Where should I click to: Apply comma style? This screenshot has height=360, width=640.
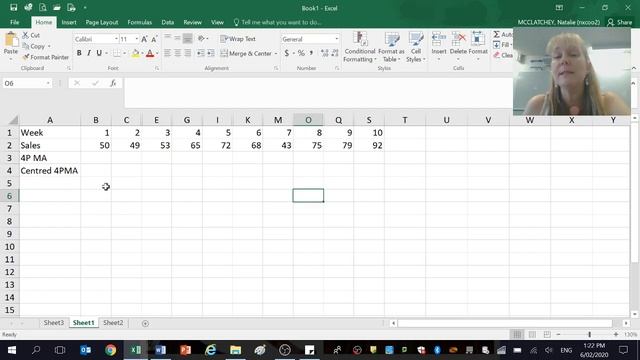[311, 53]
